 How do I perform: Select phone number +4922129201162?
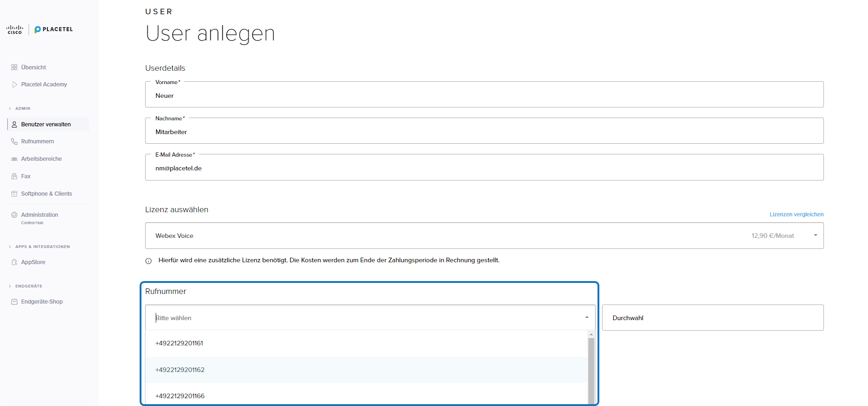180,370
